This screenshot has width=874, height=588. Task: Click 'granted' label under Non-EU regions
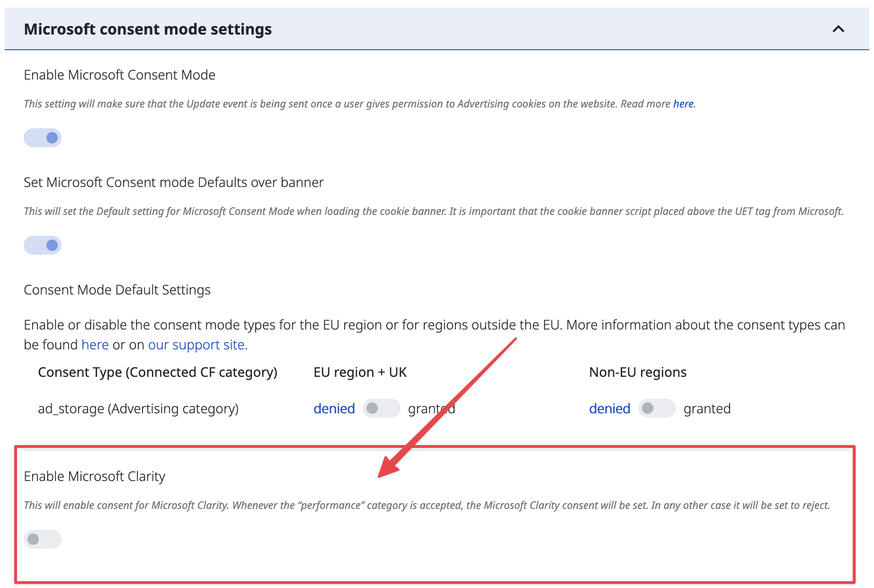point(707,409)
